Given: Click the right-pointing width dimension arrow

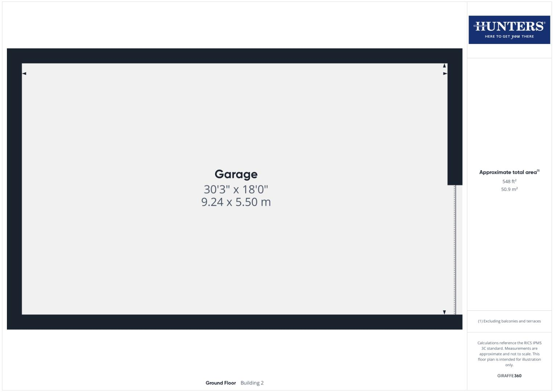Looking at the screenshot, I should point(445,74).
